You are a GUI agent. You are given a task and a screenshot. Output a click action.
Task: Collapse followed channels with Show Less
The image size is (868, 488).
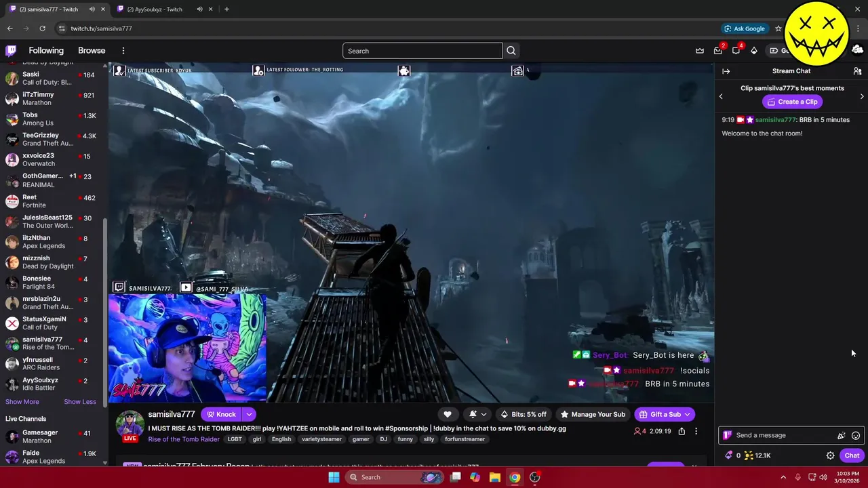click(80, 402)
